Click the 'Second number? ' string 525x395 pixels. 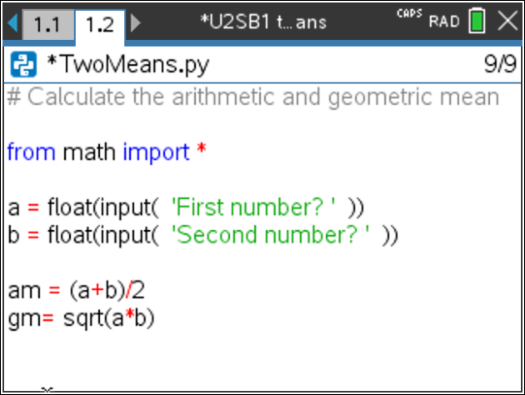[271, 235]
